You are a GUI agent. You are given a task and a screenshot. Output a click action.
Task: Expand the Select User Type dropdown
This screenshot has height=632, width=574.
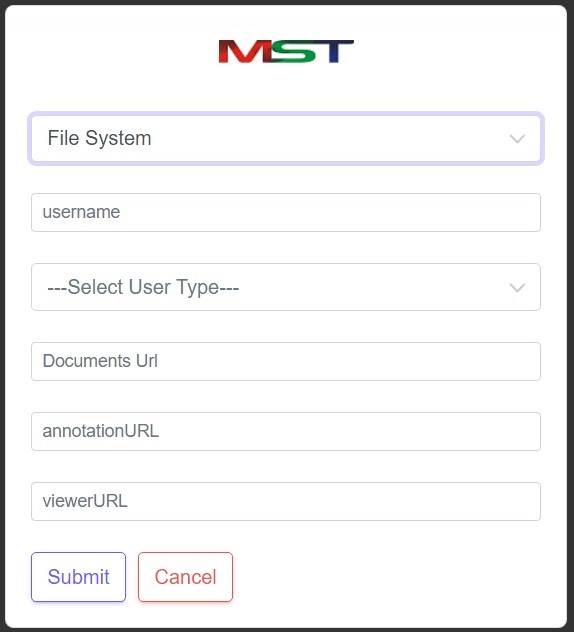(286, 287)
